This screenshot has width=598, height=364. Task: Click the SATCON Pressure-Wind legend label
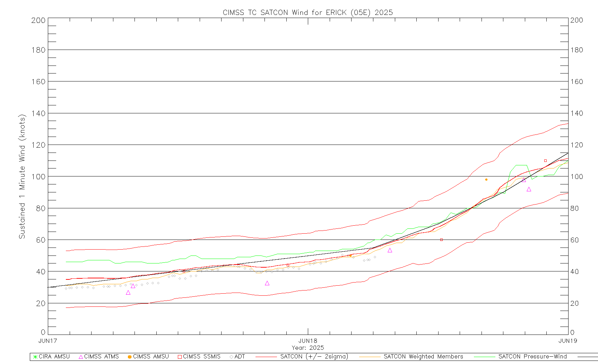click(532, 357)
